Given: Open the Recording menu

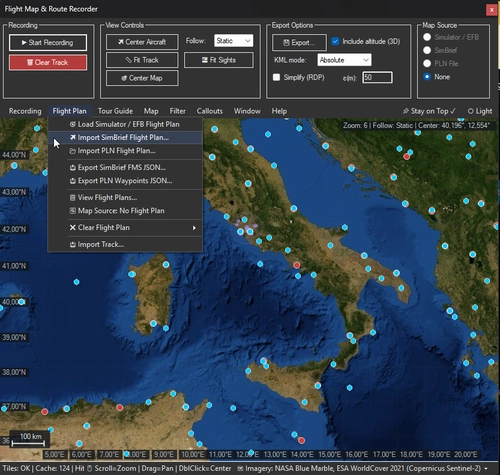Looking at the screenshot, I should pyautogui.click(x=25, y=111).
